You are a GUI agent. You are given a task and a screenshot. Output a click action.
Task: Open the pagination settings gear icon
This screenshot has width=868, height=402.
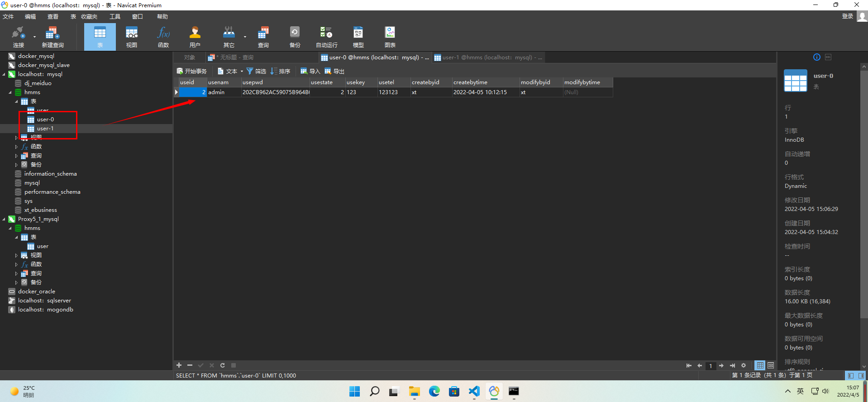[743, 365]
